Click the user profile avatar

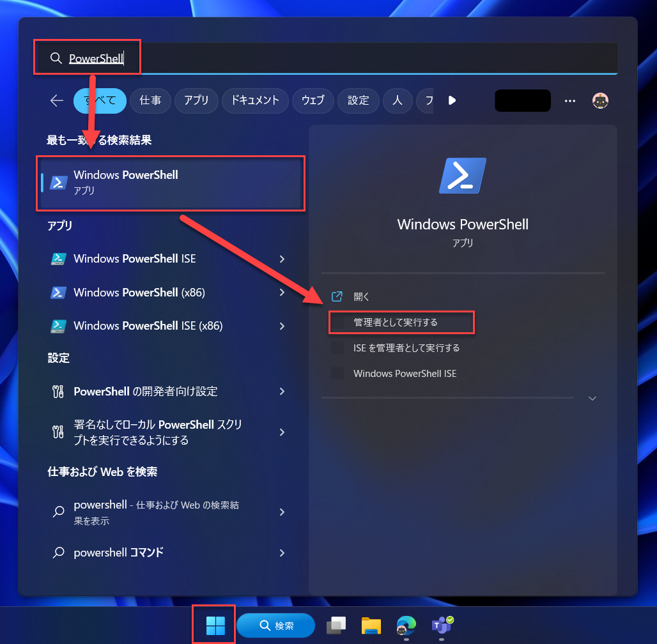point(600,100)
